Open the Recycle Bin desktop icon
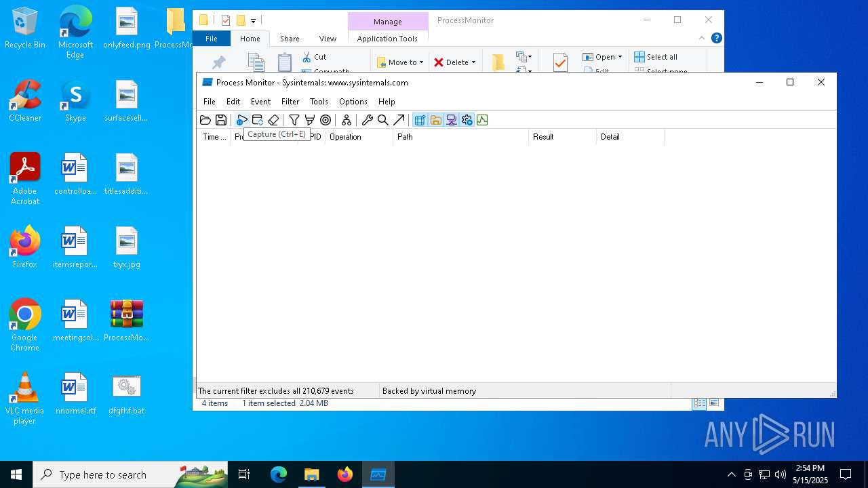This screenshot has width=868, height=488. [25, 28]
